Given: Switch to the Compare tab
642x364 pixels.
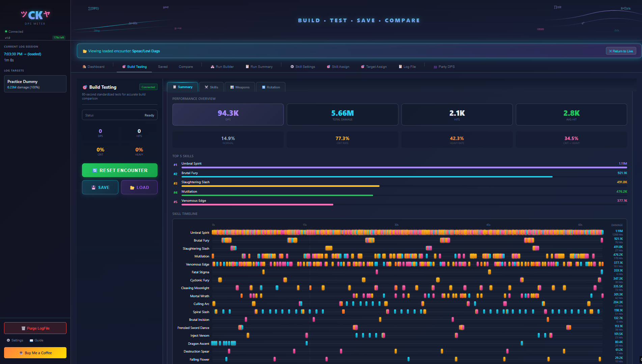Looking at the screenshot, I should [x=186, y=67].
